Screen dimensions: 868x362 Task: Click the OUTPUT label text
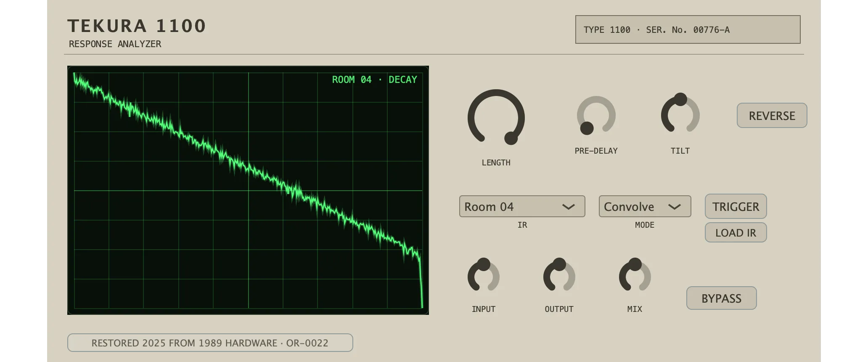tap(559, 309)
